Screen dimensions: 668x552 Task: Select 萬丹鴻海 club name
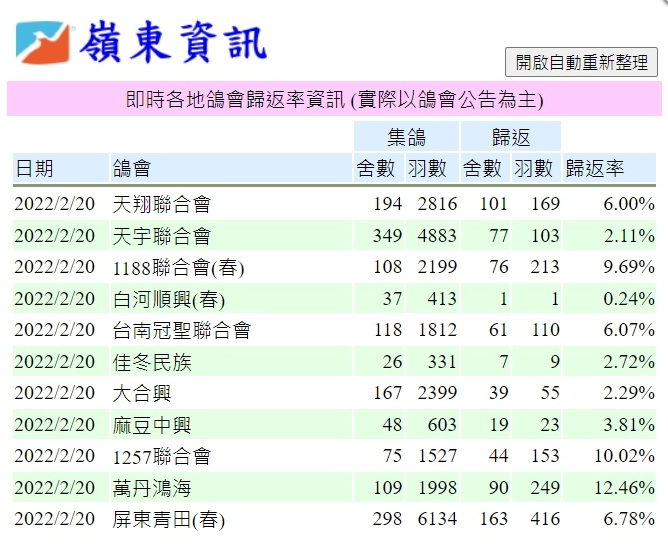tap(152, 488)
